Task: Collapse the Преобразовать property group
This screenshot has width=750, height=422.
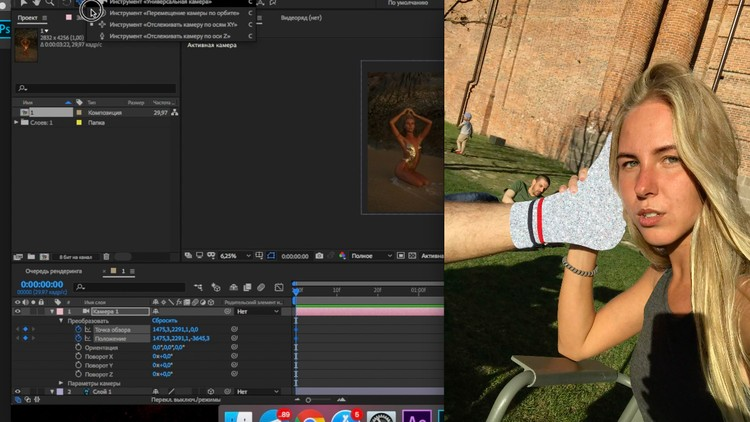Action: (x=61, y=321)
